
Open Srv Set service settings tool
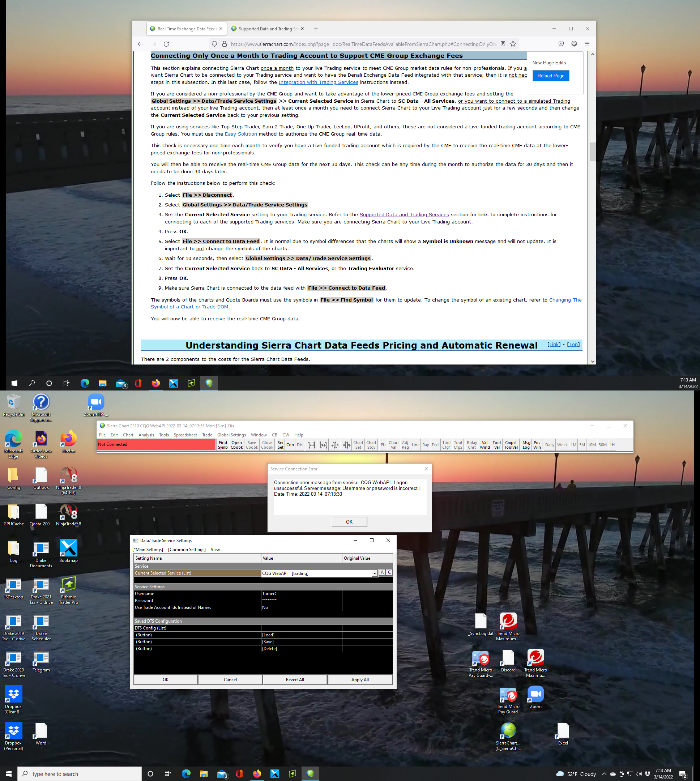click(x=280, y=445)
